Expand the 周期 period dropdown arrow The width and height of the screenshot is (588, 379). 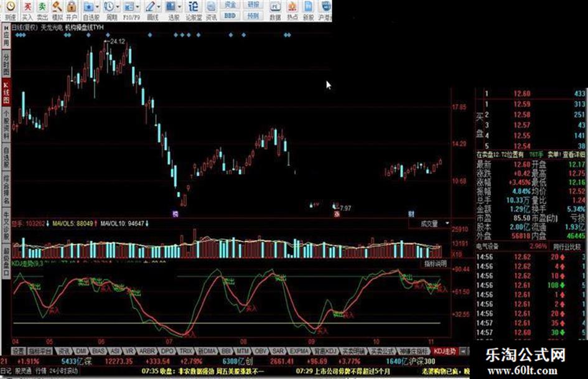click(x=118, y=7)
